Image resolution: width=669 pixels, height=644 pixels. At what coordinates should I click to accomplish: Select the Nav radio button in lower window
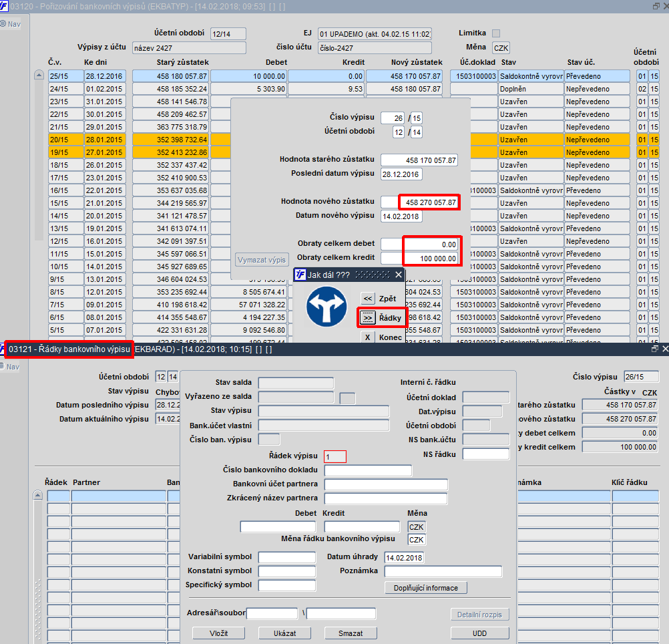coord(3,367)
